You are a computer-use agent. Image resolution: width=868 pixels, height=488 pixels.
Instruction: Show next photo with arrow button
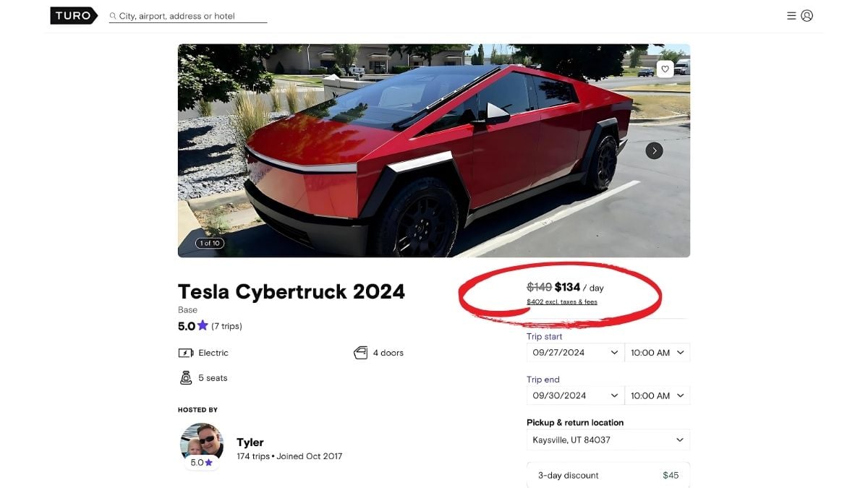click(x=654, y=150)
